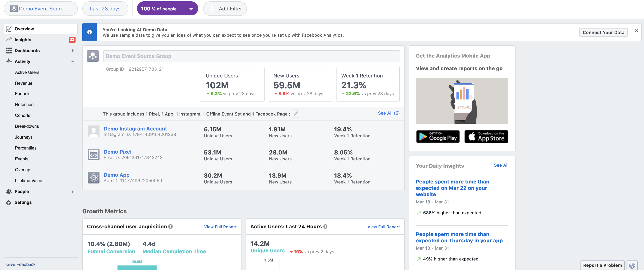644x270 pixels.
Task: Click the Demo App atom icon
Action: [93, 178]
